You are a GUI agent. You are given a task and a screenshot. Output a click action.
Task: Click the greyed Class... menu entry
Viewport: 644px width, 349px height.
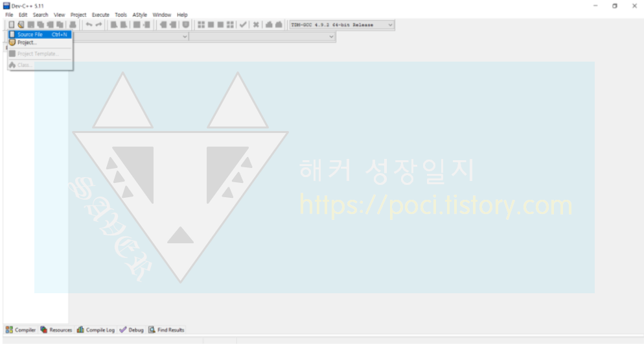tap(40, 65)
